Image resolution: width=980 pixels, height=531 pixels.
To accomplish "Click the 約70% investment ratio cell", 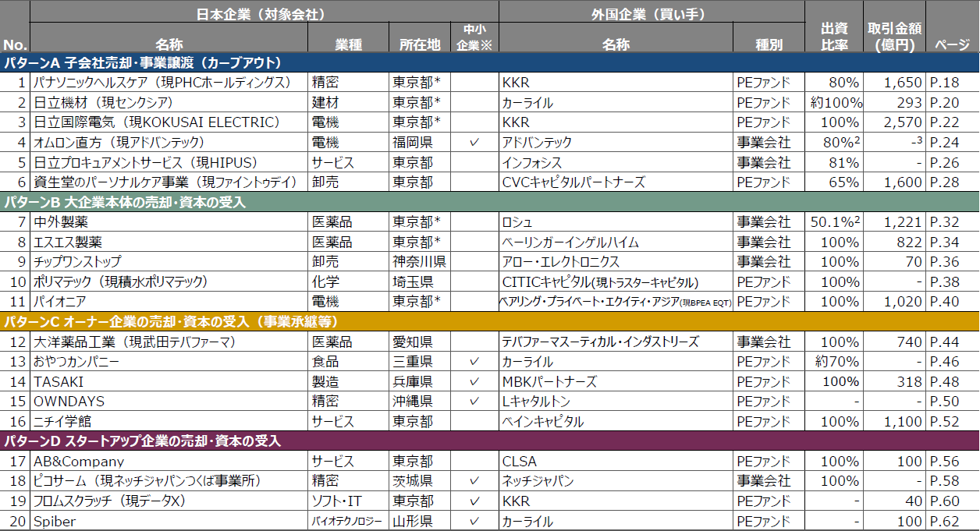I will [835, 362].
